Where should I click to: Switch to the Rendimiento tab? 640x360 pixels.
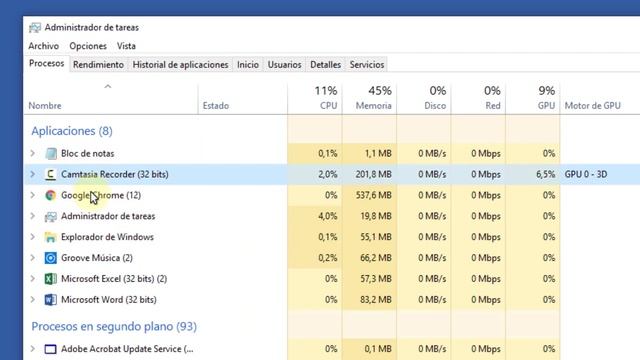(x=98, y=64)
